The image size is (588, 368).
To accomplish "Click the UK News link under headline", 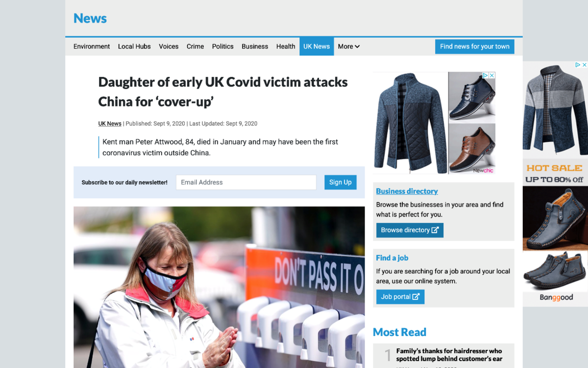I will (x=110, y=124).
